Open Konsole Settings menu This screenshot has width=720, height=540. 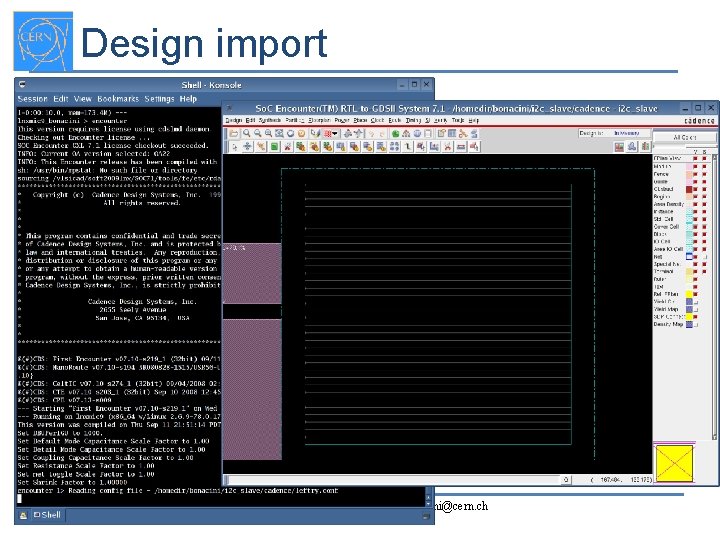[x=159, y=99]
